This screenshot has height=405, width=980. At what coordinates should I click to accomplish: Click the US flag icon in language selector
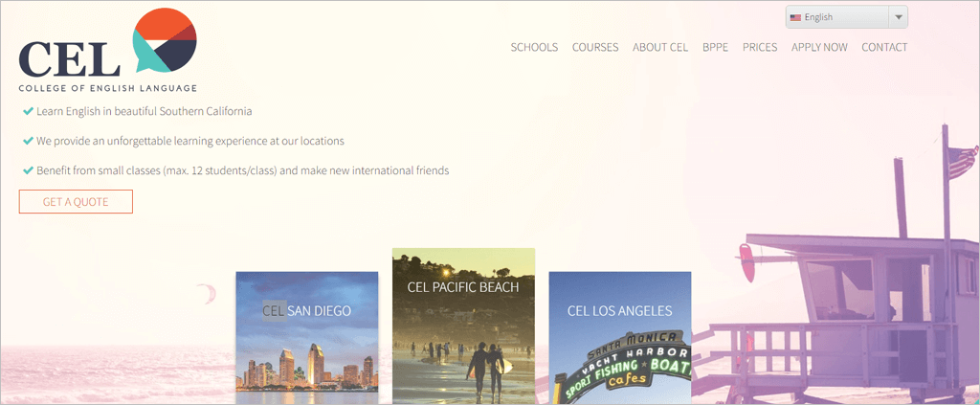(794, 17)
